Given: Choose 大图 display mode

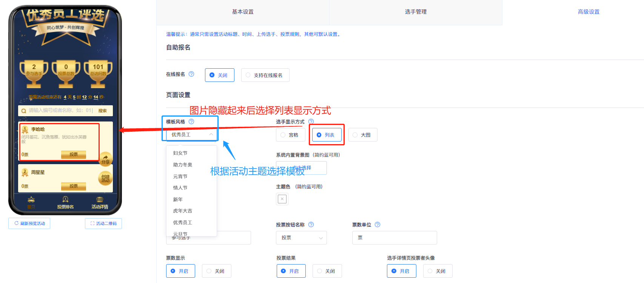Looking at the screenshot, I should [362, 135].
